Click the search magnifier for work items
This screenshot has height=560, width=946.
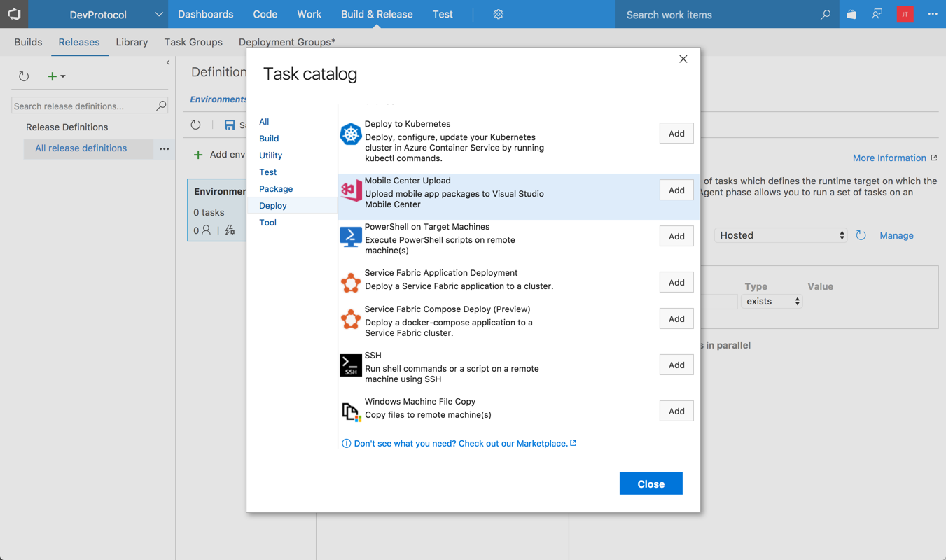click(826, 14)
